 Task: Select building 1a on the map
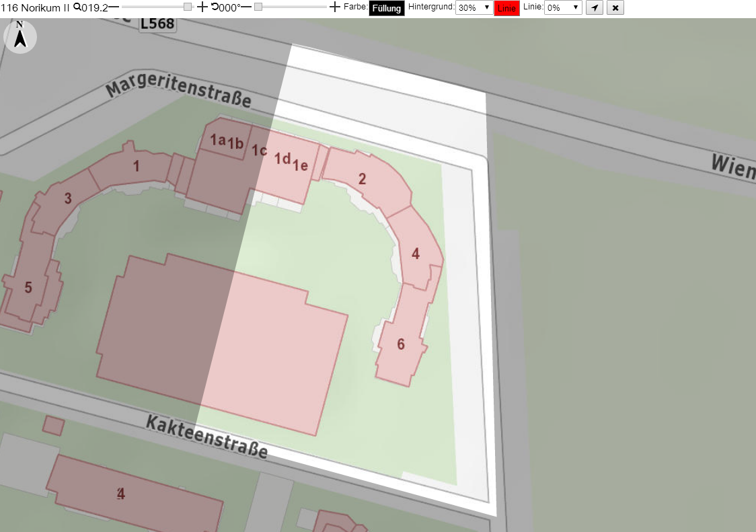point(218,139)
